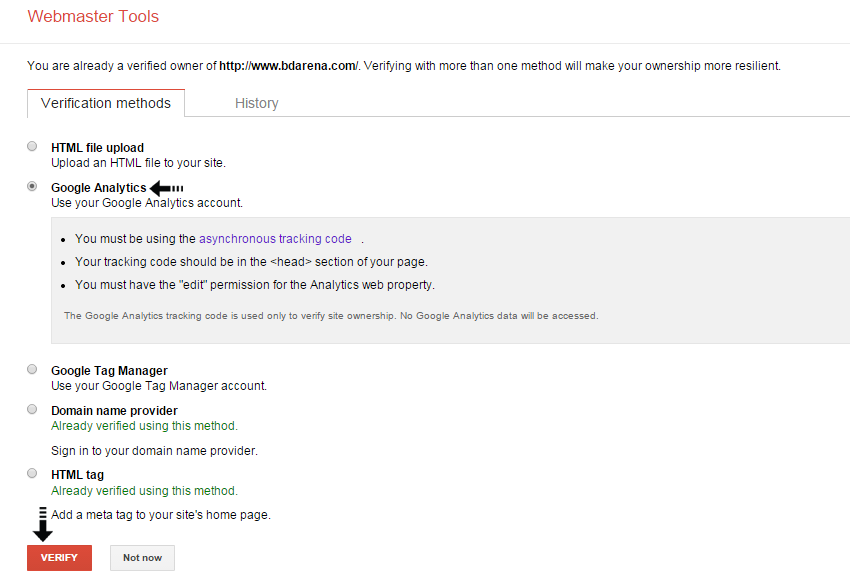The image size is (850, 584).
Task: Choose the Google Tag Manager radio button
Action: (x=33, y=369)
